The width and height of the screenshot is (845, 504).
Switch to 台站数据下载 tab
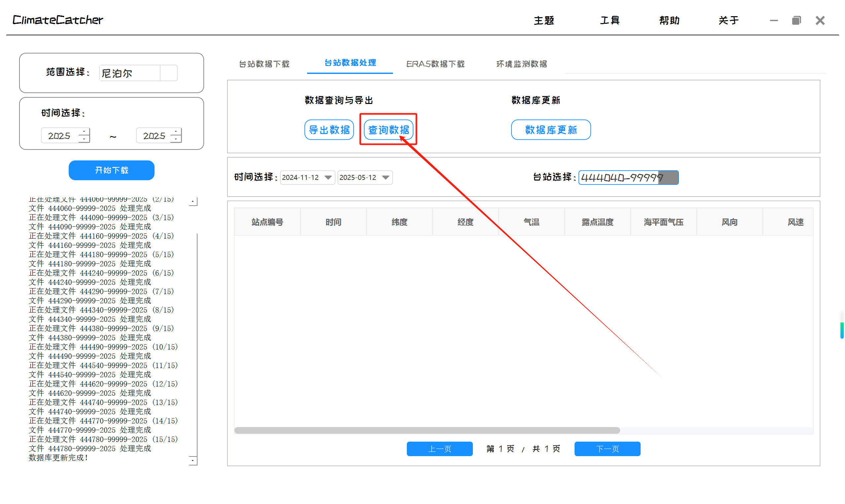click(264, 64)
